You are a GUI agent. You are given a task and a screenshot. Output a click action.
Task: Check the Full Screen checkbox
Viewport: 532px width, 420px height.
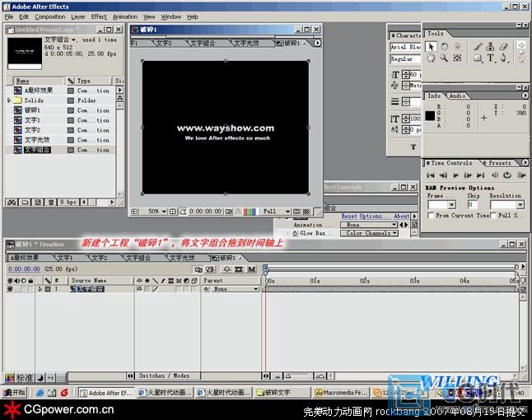pos(493,215)
